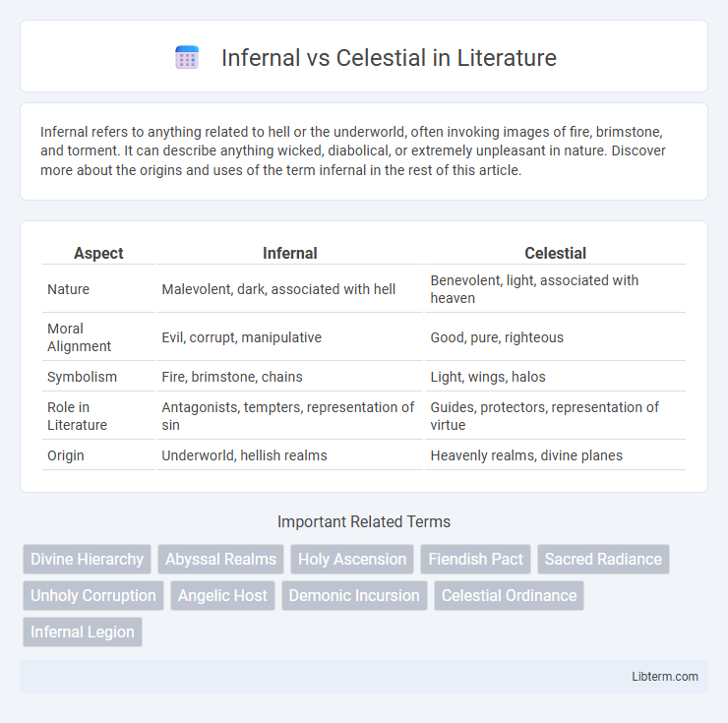This screenshot has width=728, height=723.
Task: Click the calendar icon beside the title
Action: click(187, 58)
